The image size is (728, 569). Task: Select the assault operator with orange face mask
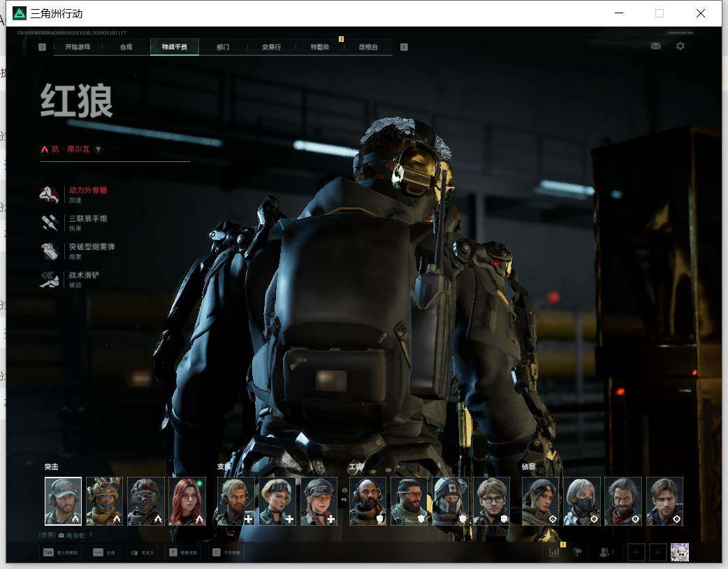coord(105,501)
